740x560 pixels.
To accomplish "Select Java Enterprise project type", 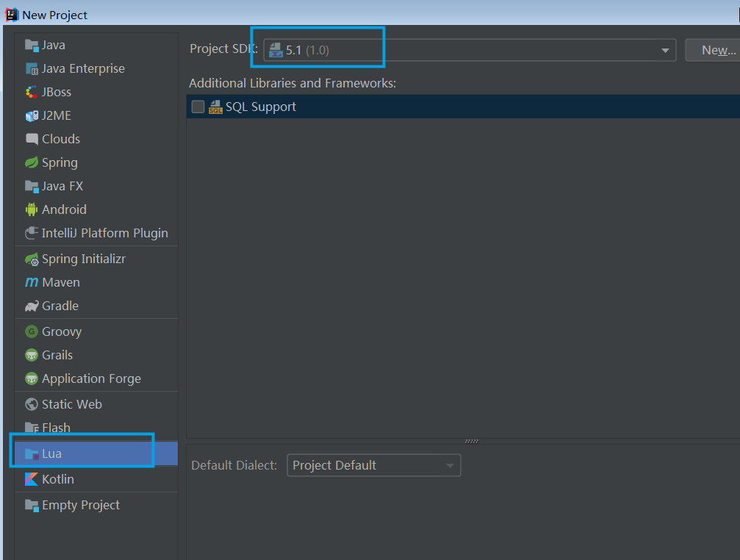I will click(96, 69).
